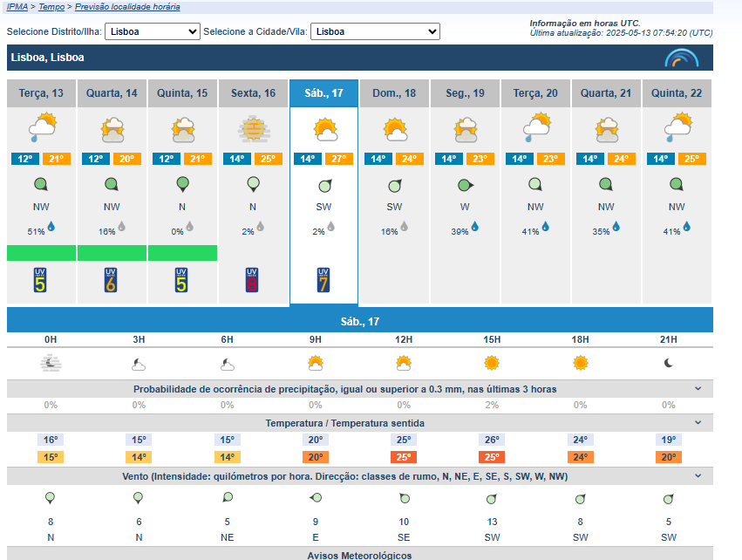Image resolution: width=742 pixels, height=560 pixels.
Task: Click the green warning bar for Terça, 13
Action: 41,253
